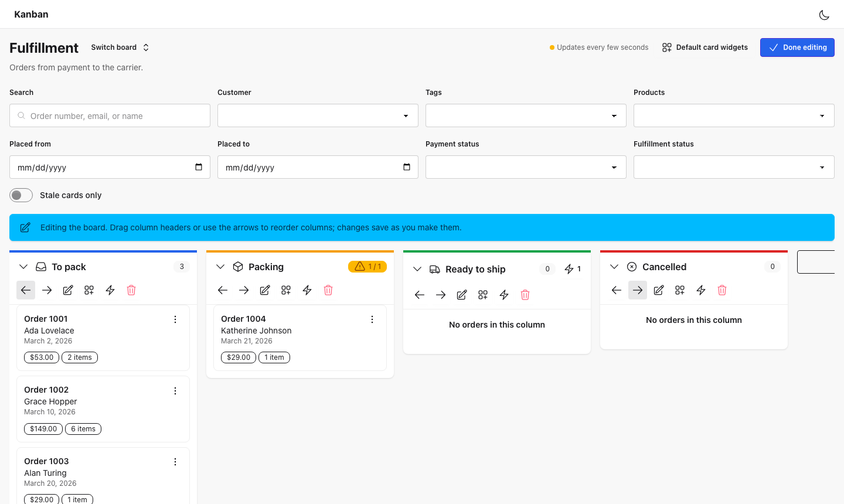
Task: Open To pack column card widgets
Action: (x=89, y=290)
